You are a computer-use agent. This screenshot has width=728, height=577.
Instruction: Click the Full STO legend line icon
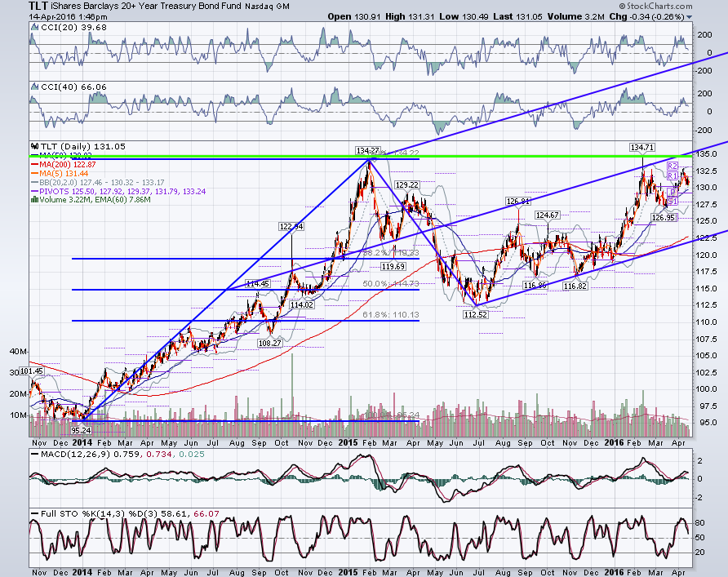pyautogui.click(x=34, y=514)
